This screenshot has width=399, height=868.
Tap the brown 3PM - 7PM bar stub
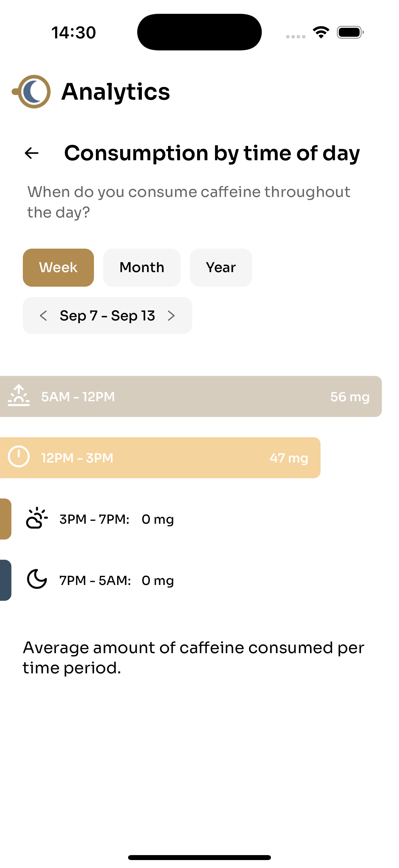[6, 519]
